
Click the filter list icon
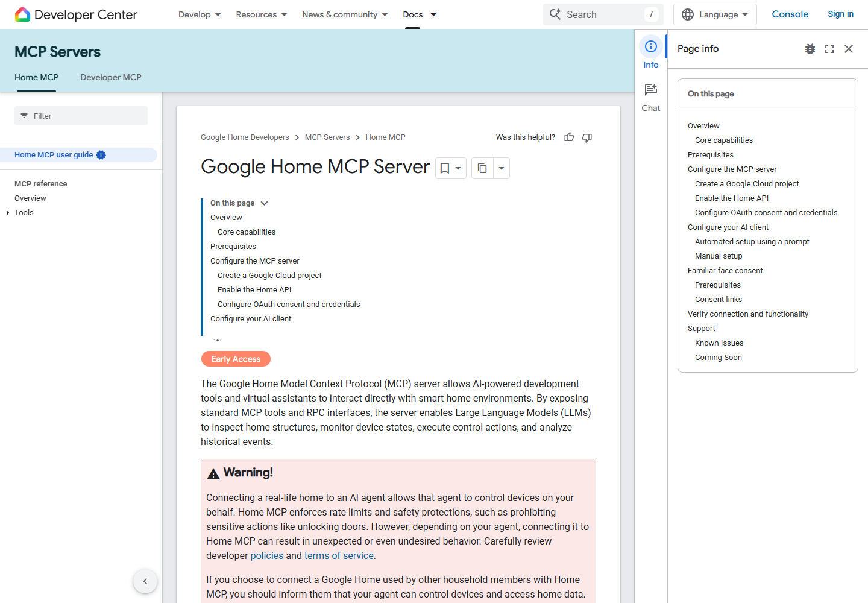click(24, 116)
